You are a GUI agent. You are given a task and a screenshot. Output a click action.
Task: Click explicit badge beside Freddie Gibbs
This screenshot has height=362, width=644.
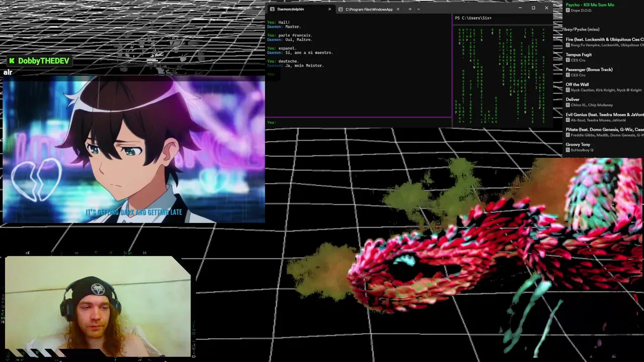(x=568, y=135)
